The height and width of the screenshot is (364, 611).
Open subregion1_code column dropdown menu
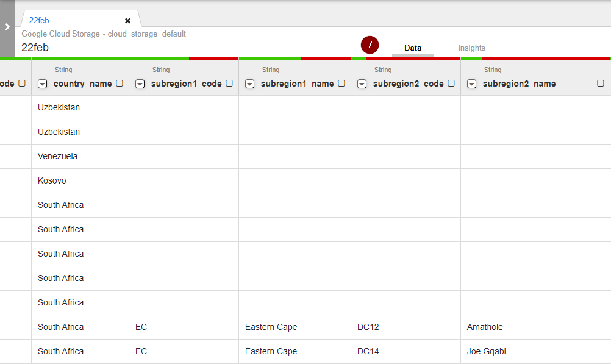pos(140,84)
